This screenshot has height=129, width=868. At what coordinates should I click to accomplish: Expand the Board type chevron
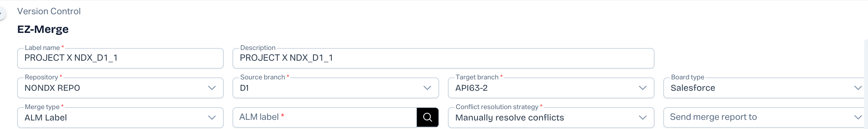(x=858, y=88)
